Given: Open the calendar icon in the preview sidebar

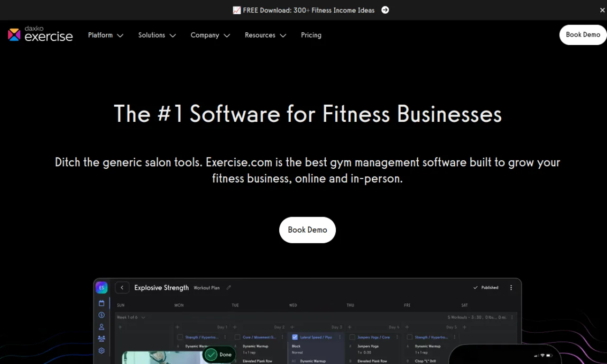Looking at the screenshot, I should (x=101, y=303).
